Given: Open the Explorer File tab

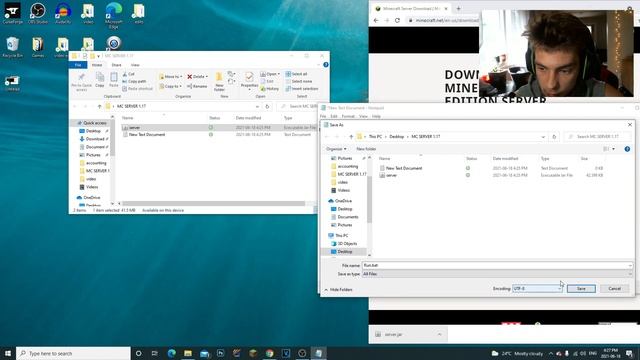Looking at the screenshot, I should tap(78, 65).
